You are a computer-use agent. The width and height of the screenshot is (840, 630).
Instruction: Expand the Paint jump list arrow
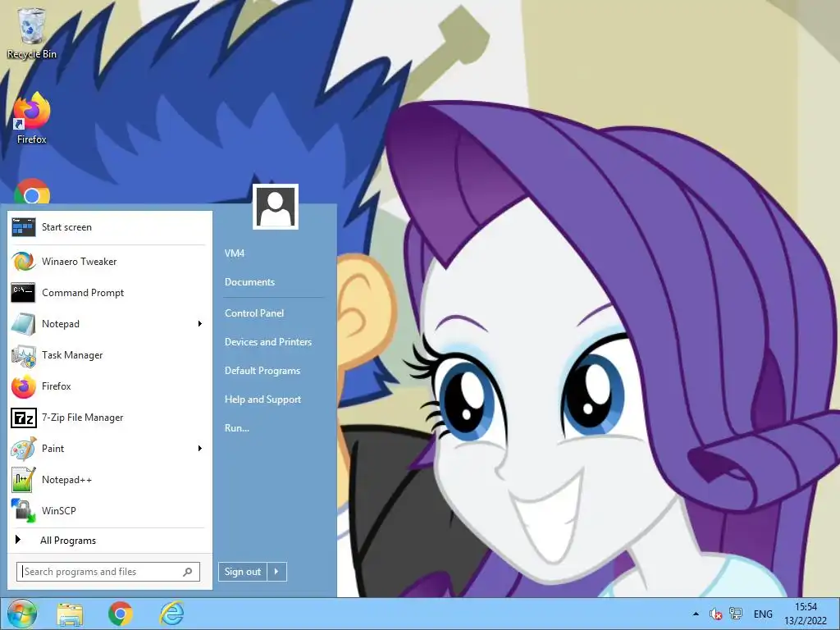pos(200,449)
